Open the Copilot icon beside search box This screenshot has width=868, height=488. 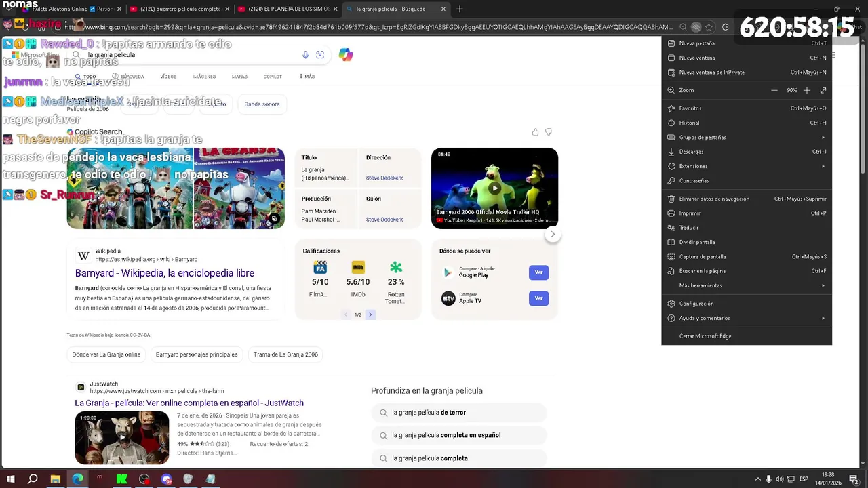346,55
